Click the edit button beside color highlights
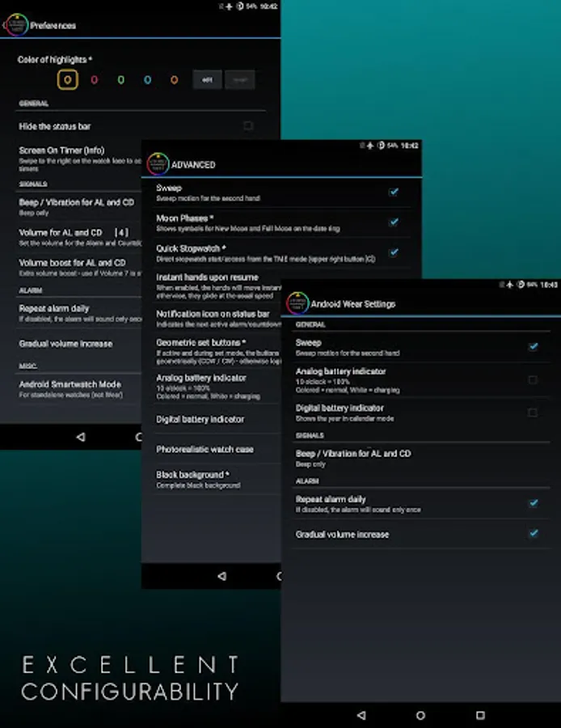 click(x=207, y=80)
